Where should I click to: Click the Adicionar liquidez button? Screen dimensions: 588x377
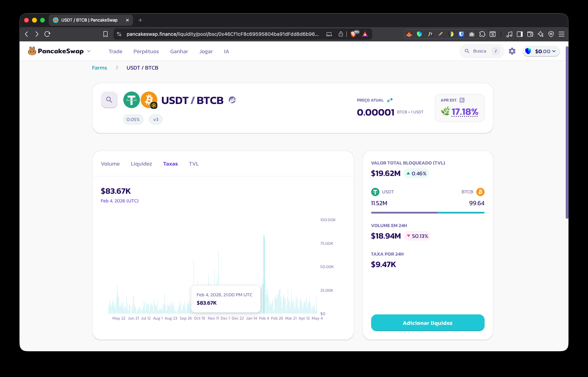tap(428, 323)
